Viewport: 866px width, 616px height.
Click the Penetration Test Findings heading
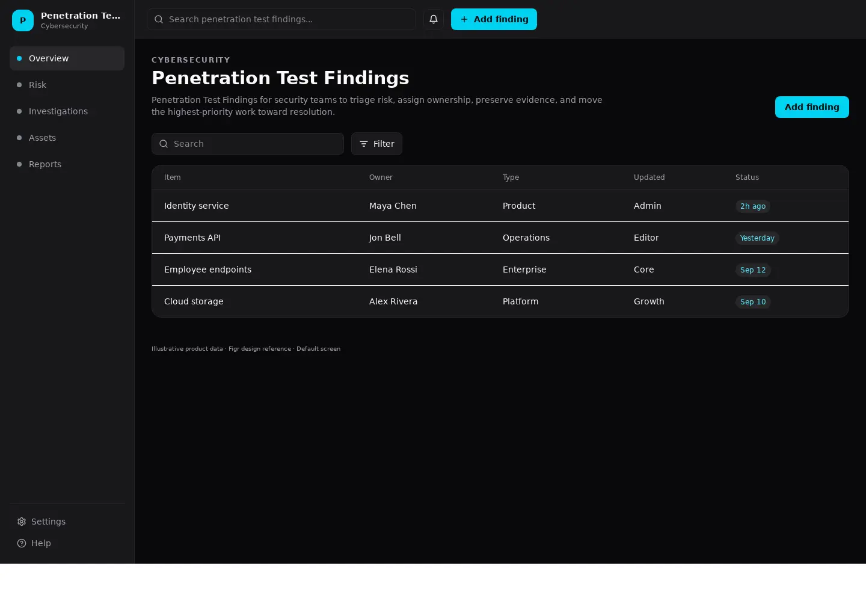point(280,78)
